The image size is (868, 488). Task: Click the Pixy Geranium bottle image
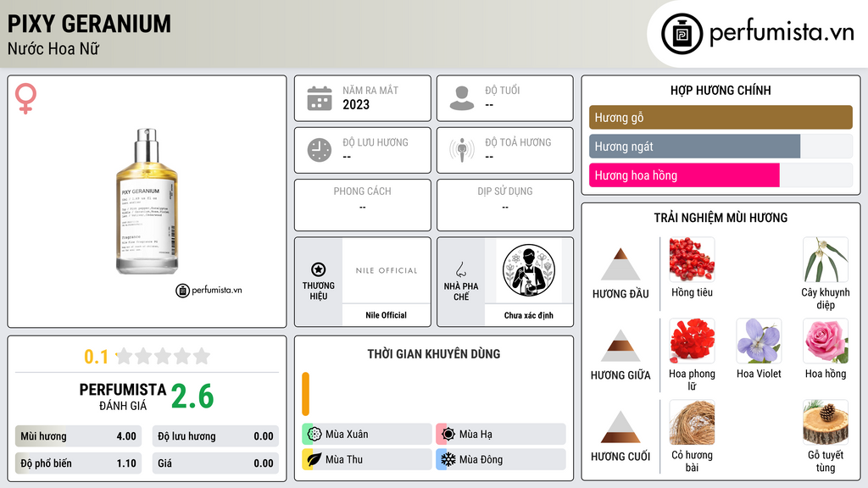(x=147, y=202)
